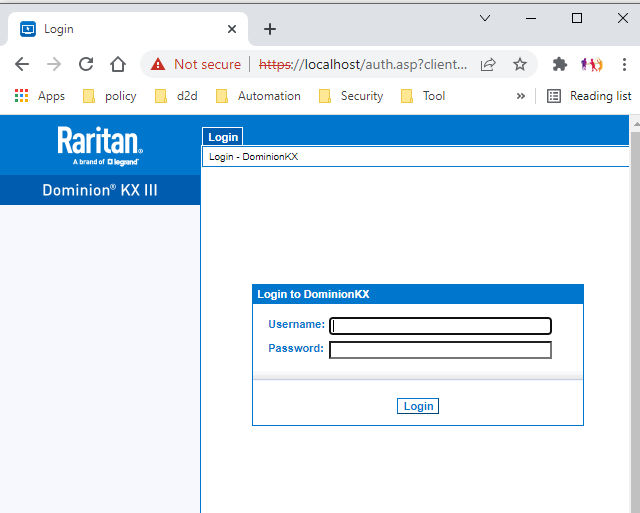This screenshot has height=513, width=640.
Task: Select the Login browser tab
Action: pos(128,29)
